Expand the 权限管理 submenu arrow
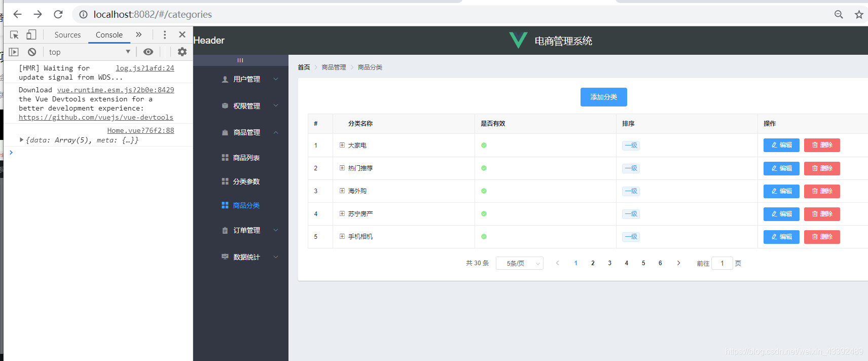This screenshot has height=361, width=868. tap(276, 105)
